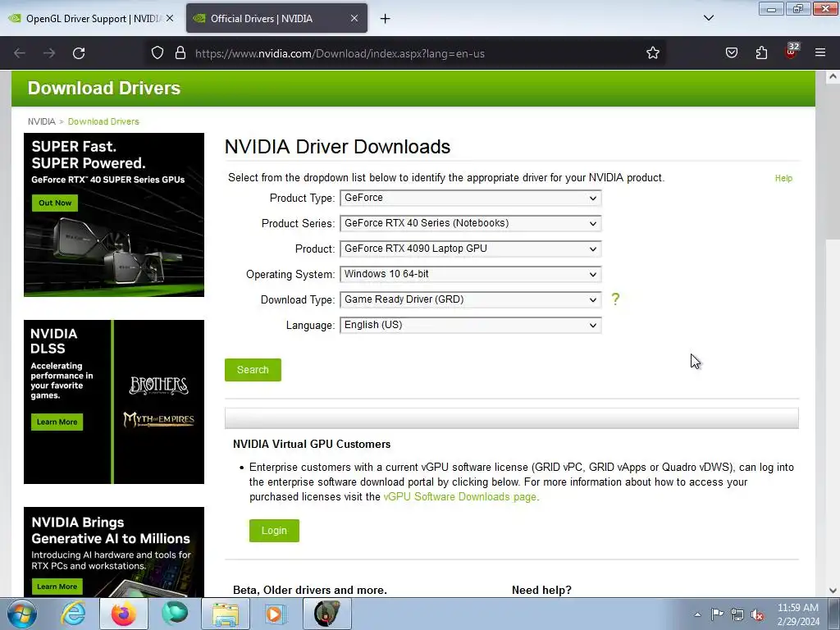Reload the NVIDIA page
This screenshot has height=630, width=840.
(79, 53)
